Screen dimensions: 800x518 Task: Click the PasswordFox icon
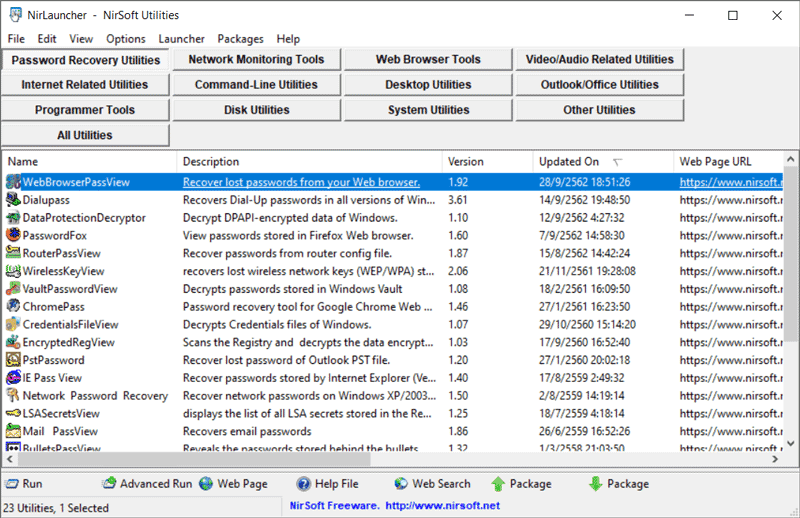(x=13, y=235)
